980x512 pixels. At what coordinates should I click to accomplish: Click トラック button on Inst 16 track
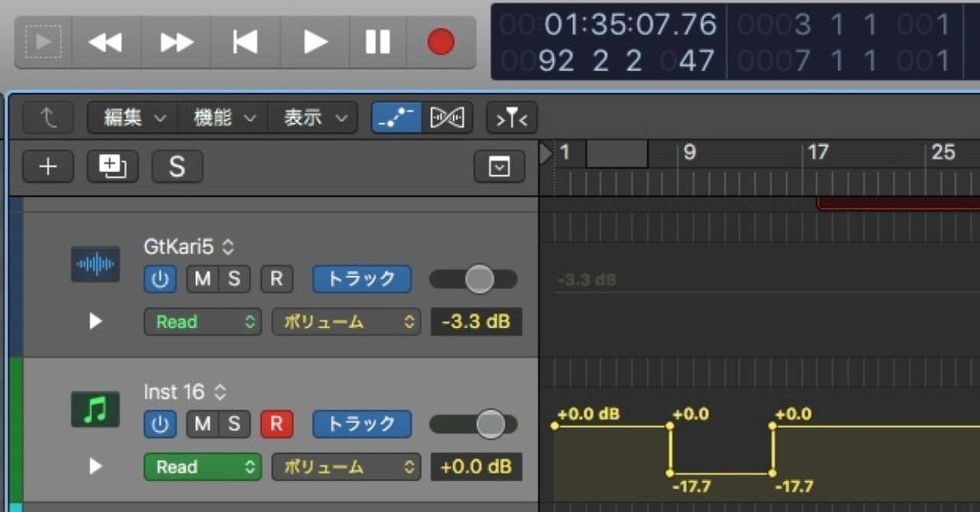(x=361, y=424)
